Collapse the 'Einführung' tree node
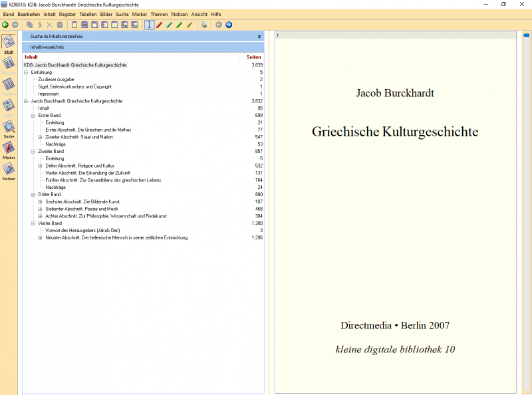This screenshot has width=532, height=395. (x=25, y=72)
